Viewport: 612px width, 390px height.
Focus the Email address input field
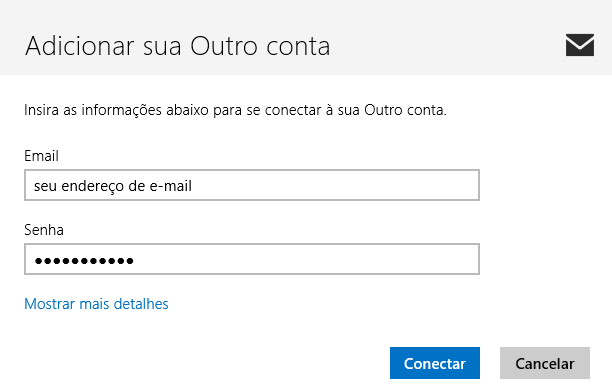pos(252,185)
